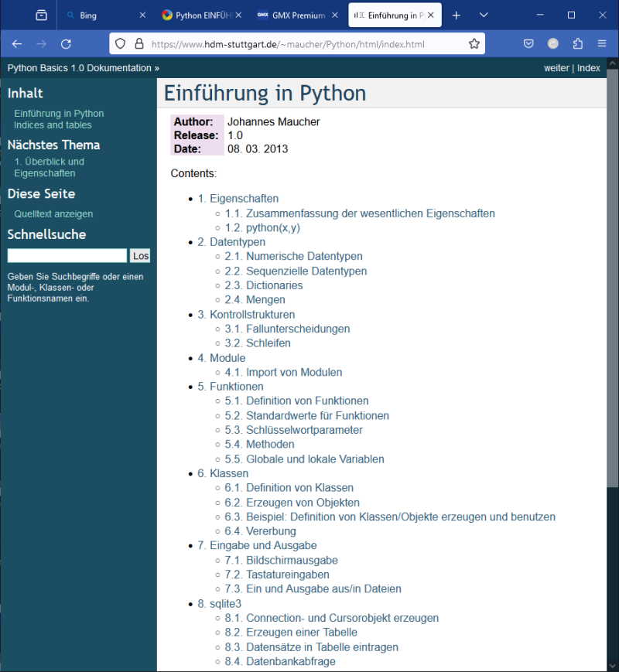Click the padlock site security icon

click(139, 44)
